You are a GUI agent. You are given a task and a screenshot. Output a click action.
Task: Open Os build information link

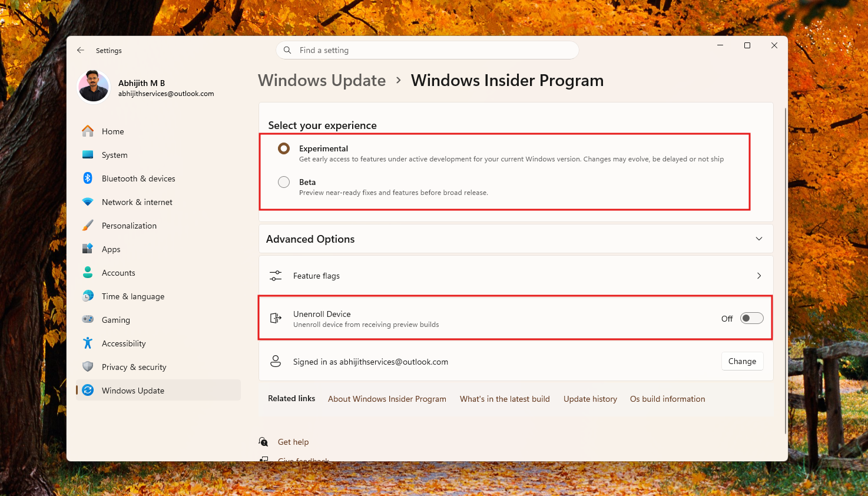pyautogui.click(x=667, y=399)
